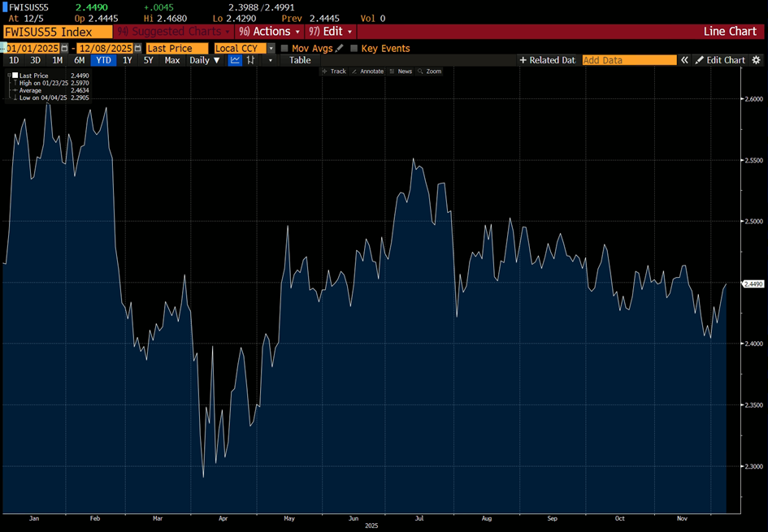Switch to the bar chart type icon

click(x=251, y=60)
